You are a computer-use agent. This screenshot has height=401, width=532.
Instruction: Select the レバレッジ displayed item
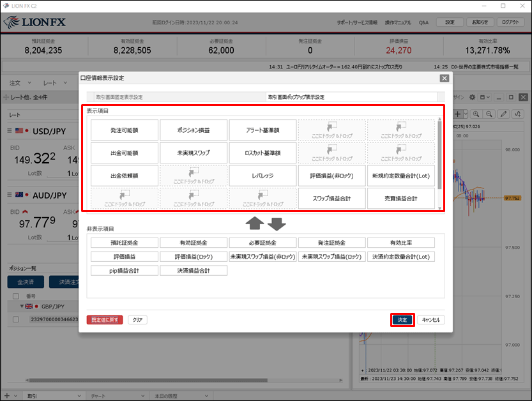pyautogui.click(x=262, y=176)
